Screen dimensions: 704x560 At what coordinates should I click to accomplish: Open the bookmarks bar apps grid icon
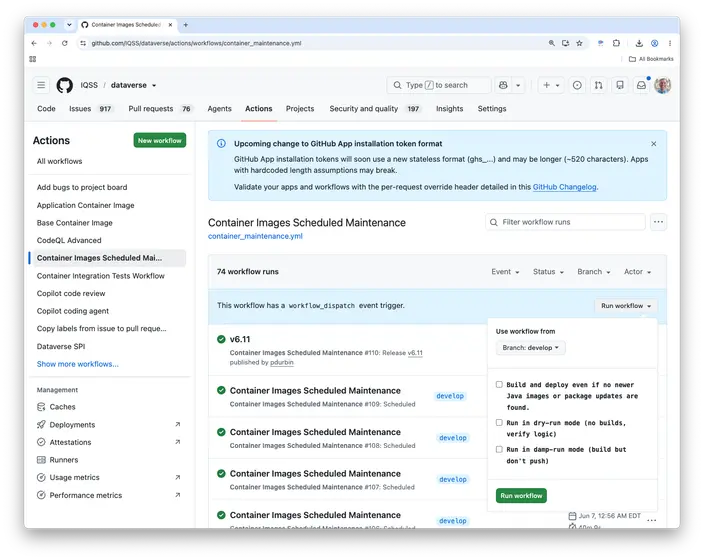click(33, 59)
